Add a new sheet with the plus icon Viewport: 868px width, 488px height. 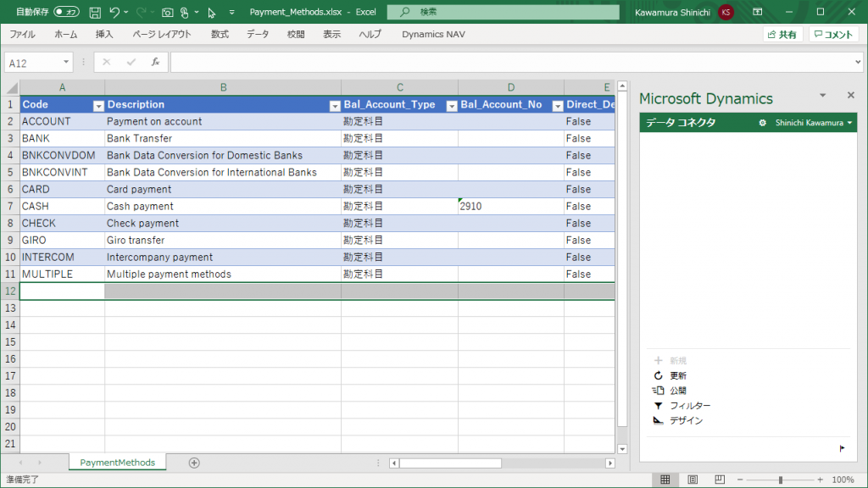(x=194, y=463)
